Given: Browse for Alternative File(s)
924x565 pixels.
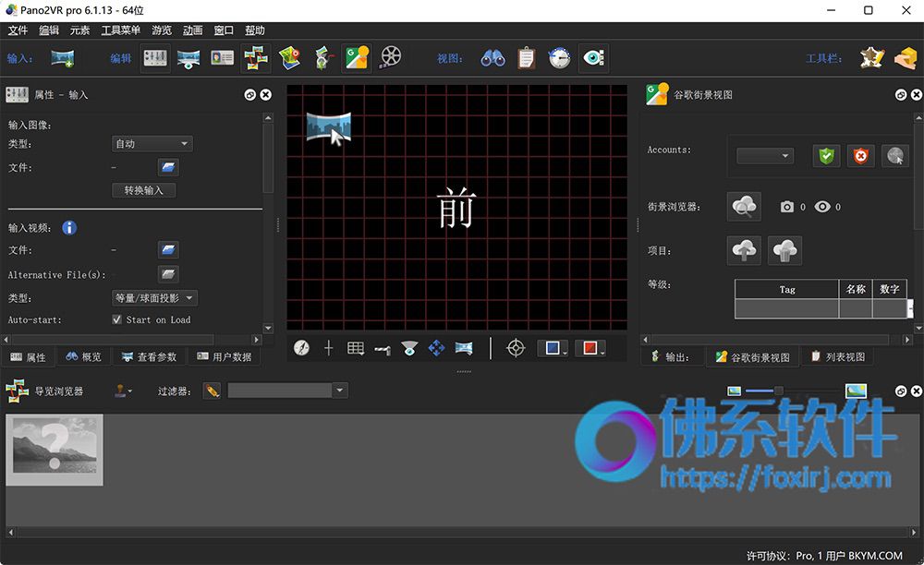Looking at the screenshot, I should point(168,274).
